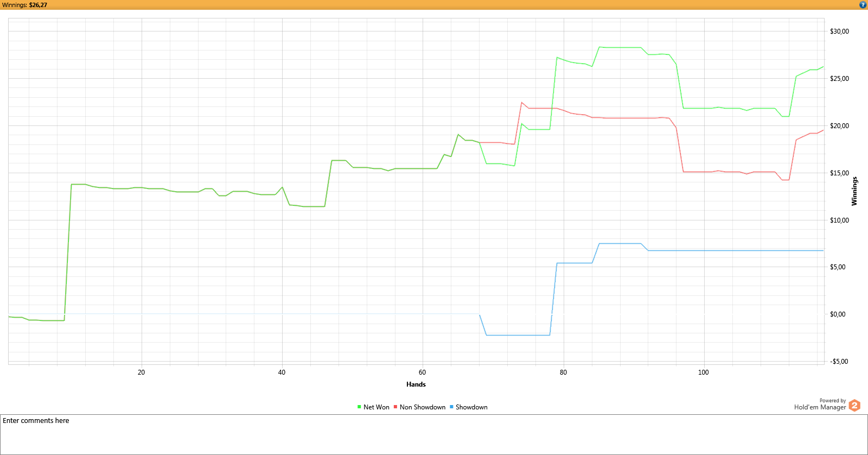This screenshot has height=455, width=868.
Task: Click the 20 hands axis label
Action: coord(142,372)
